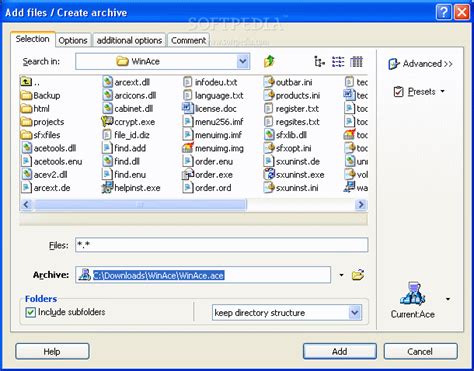Click the file list scrollbar thumb
474x371 pixels.
tap(140, 205)
